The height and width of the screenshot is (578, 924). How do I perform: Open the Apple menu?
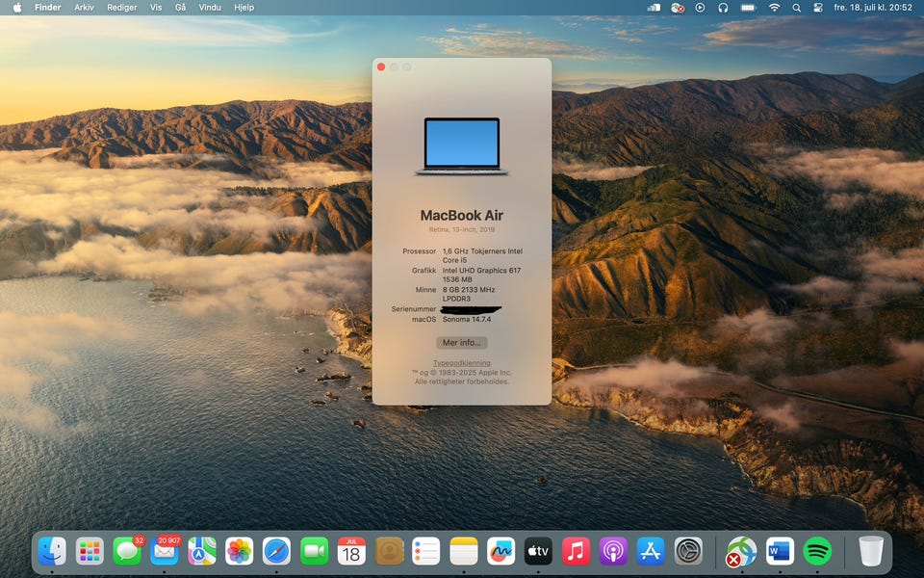click(16, 8)
